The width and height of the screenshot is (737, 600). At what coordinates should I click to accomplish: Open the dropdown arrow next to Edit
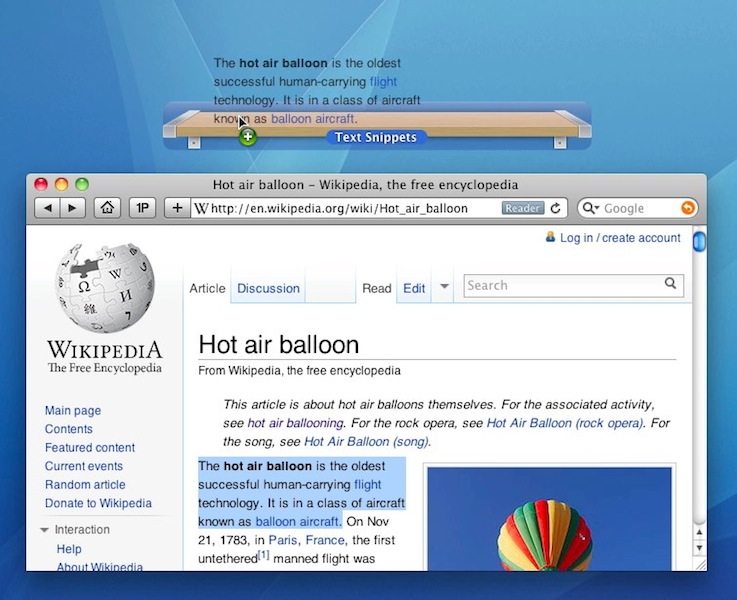(445, 288)
